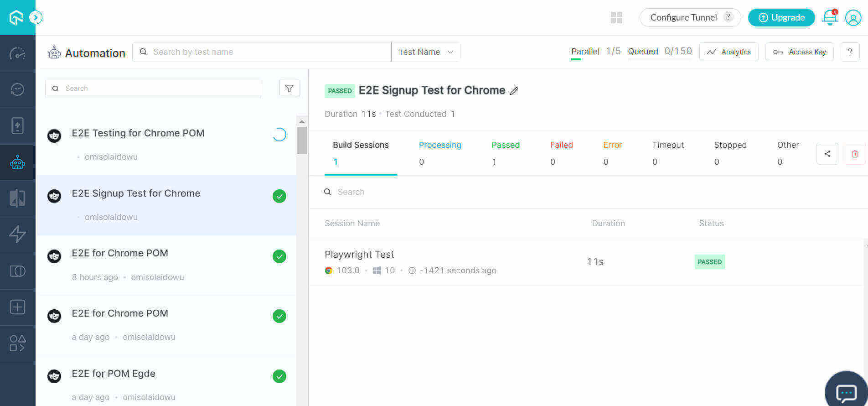Open the notifications bell icon
This screenshot has width=868, height=406.
[830, 18]
